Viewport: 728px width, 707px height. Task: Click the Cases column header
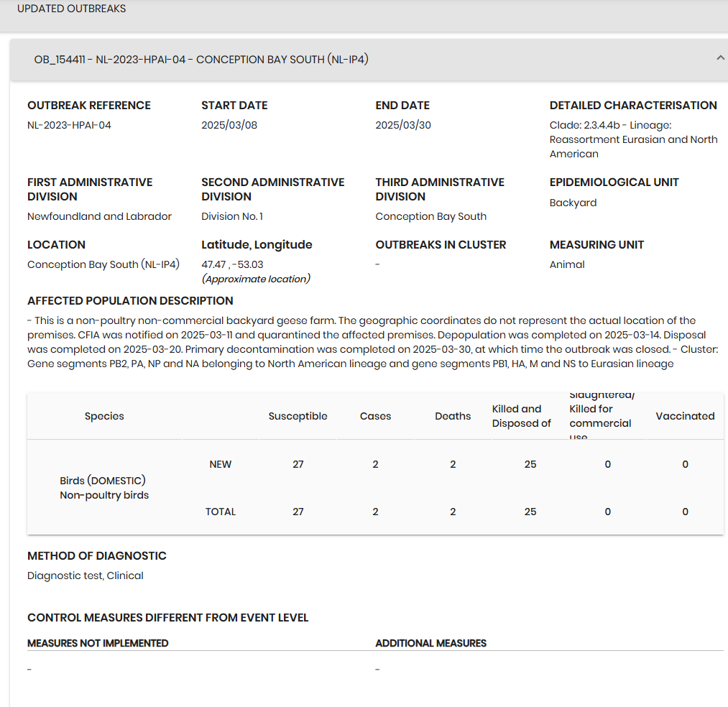coord(375,416)
